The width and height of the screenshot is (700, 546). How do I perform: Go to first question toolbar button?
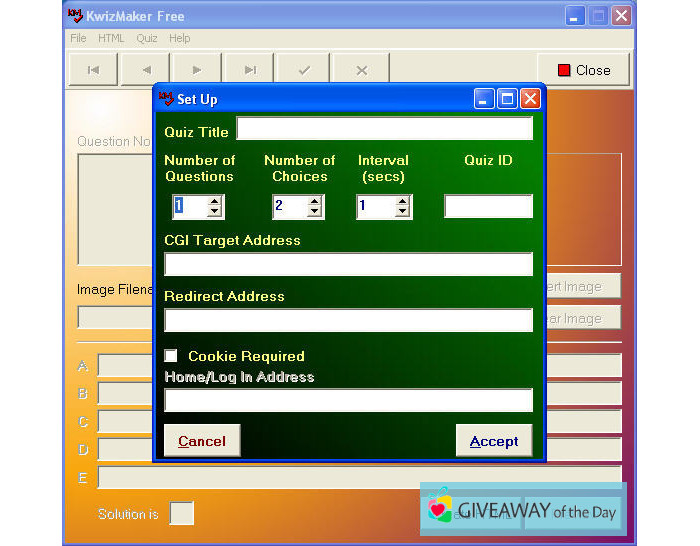point(93,70)
